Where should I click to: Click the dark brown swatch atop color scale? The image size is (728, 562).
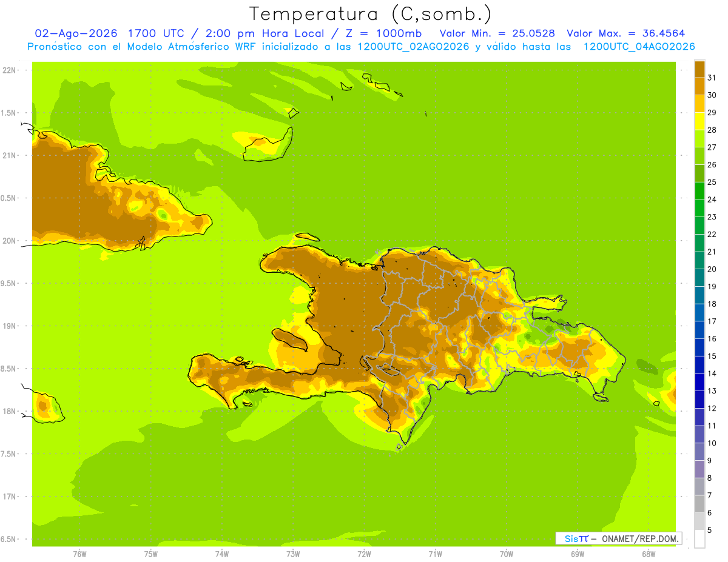point(699,69)
